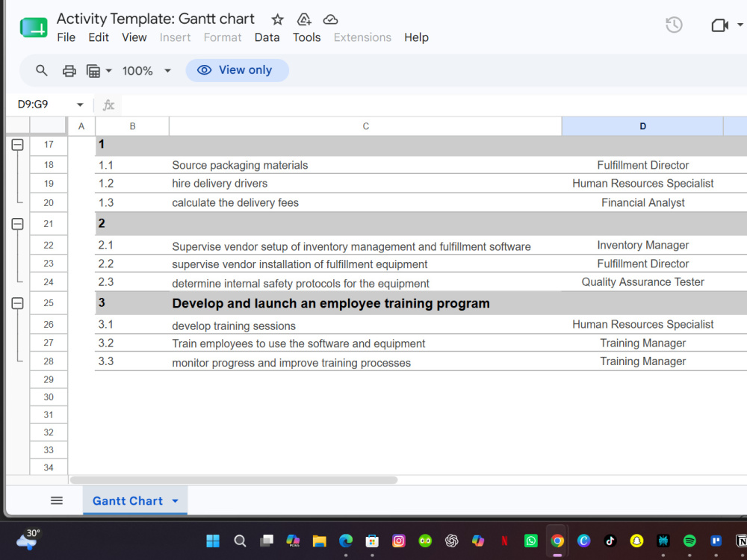This screenshot has width=747, height=560.
Task: Open Task View on taskbar
Action: tap(267, 541)
